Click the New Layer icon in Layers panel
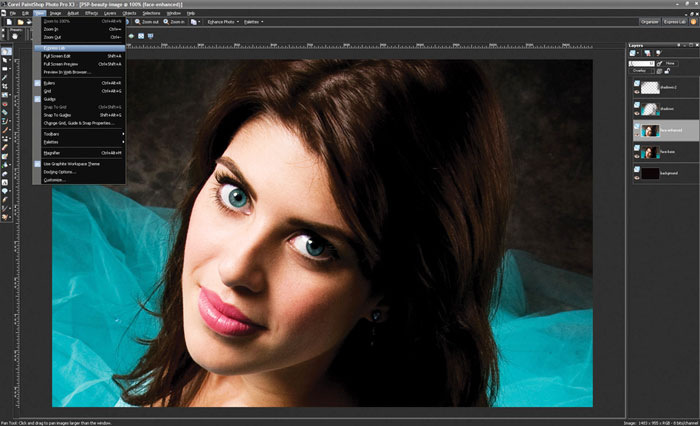Image resolution: width=700 pixels, height=426 pixels. coord(633,53)
